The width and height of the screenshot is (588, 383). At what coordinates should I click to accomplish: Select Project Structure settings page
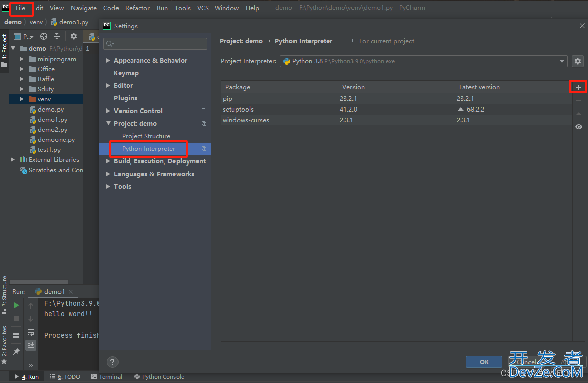(146, 136)
